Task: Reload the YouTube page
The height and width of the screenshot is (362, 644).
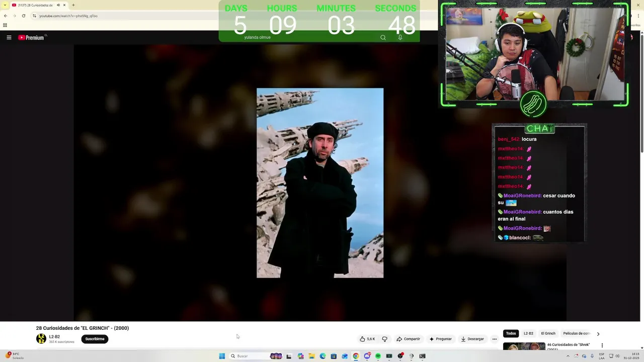Action: (x=23, y=16)
